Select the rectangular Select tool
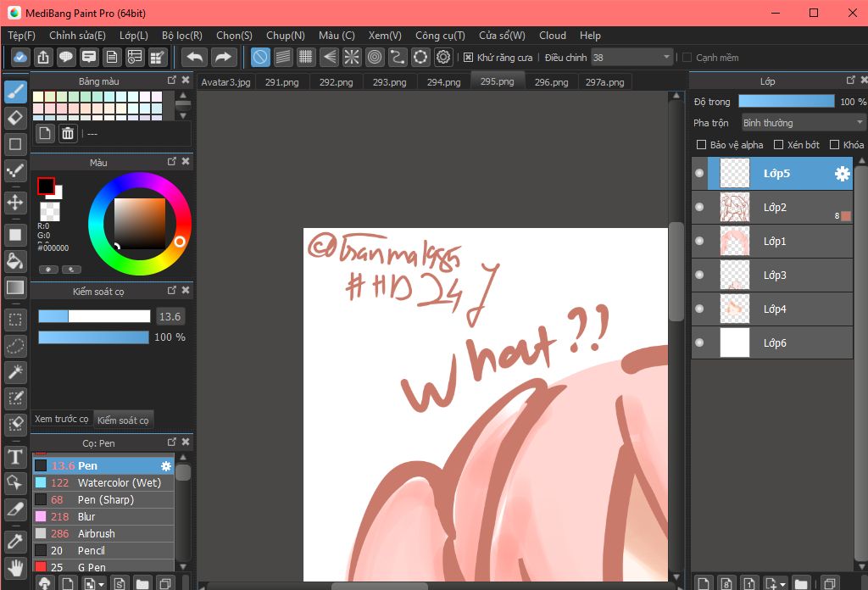Screen dimensions: 868x590 (15, 320)
